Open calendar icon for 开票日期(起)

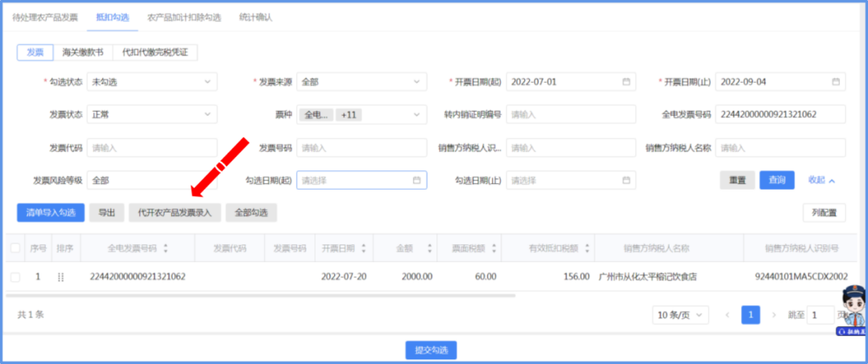626,82
